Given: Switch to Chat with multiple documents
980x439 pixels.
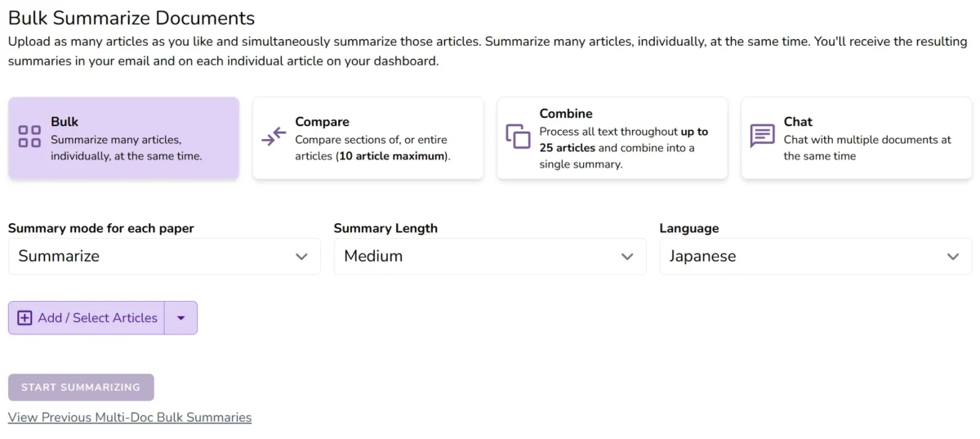Looking at the screenshot, I should (x=856, y=138).
